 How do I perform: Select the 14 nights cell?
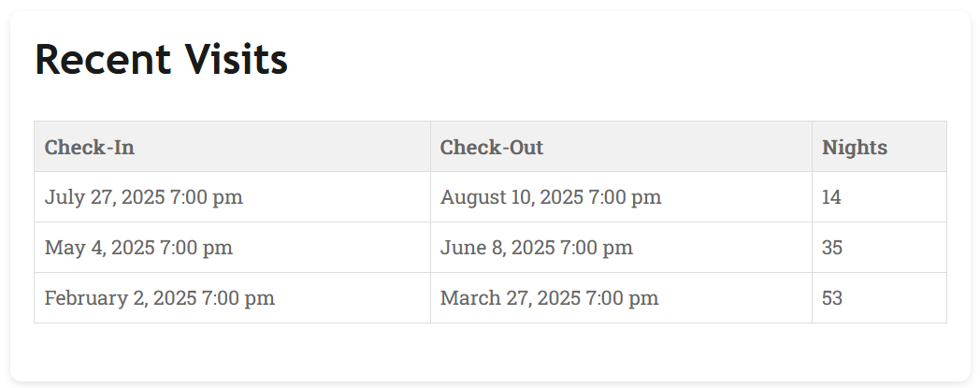point(832,197)
